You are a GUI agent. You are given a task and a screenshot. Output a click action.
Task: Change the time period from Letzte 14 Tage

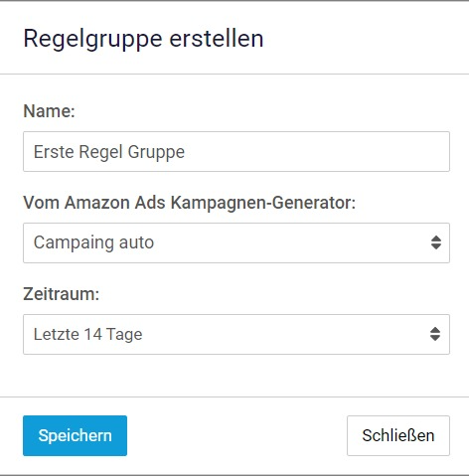[x=236, y=334]
